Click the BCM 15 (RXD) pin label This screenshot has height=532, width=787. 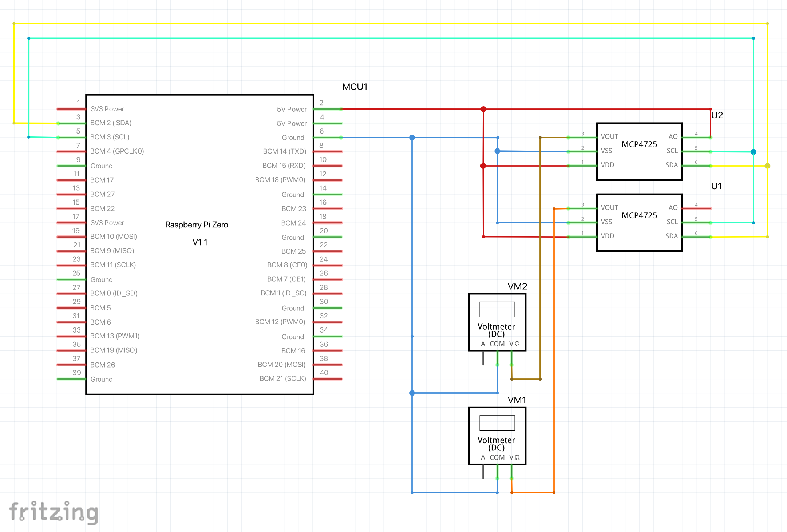(x=284, y=166)
